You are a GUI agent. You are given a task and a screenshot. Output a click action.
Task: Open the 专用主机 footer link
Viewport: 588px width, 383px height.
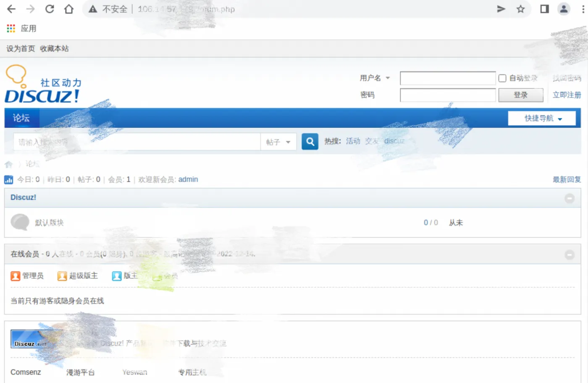coord(192,372)
